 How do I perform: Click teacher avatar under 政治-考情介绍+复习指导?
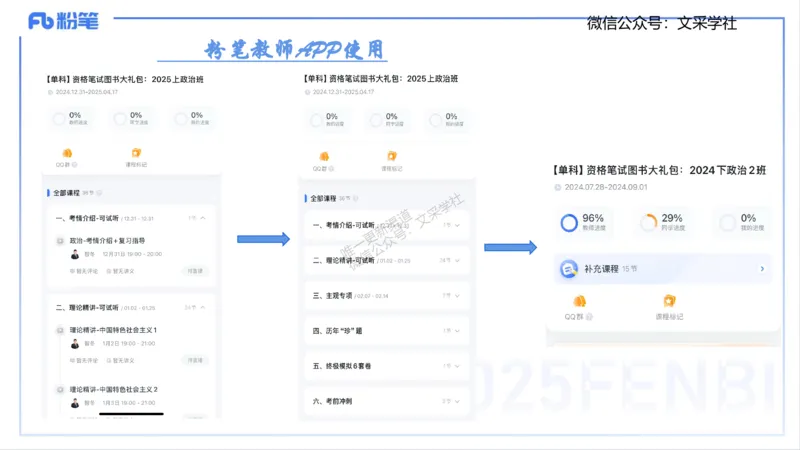click(x=75, y=254)
